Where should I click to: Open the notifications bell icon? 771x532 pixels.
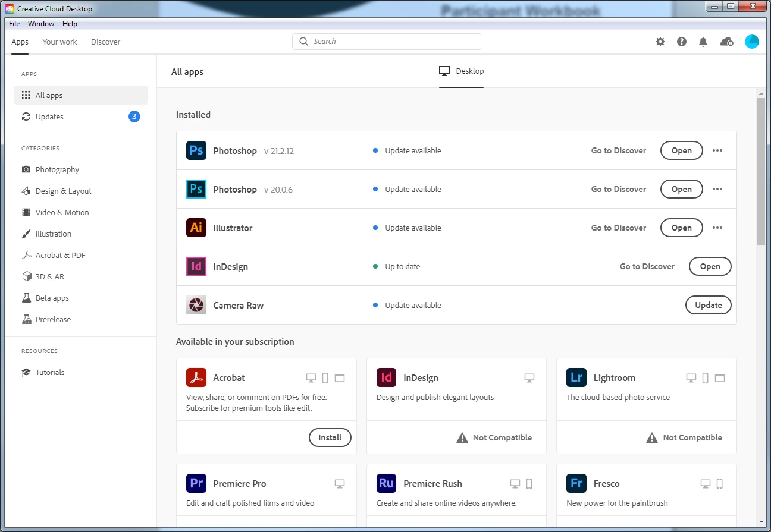coord(703,42)
